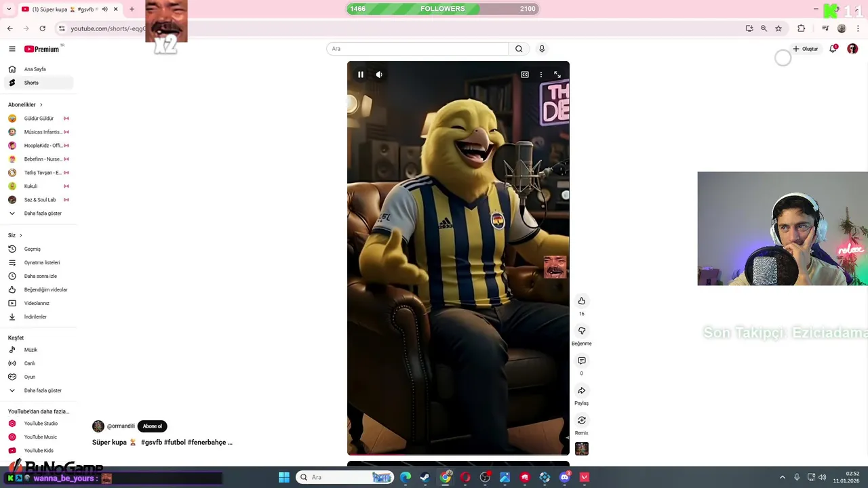Open Güldür Güldür subscription channel
Viewport: 868px width, 488px height.
39,119
